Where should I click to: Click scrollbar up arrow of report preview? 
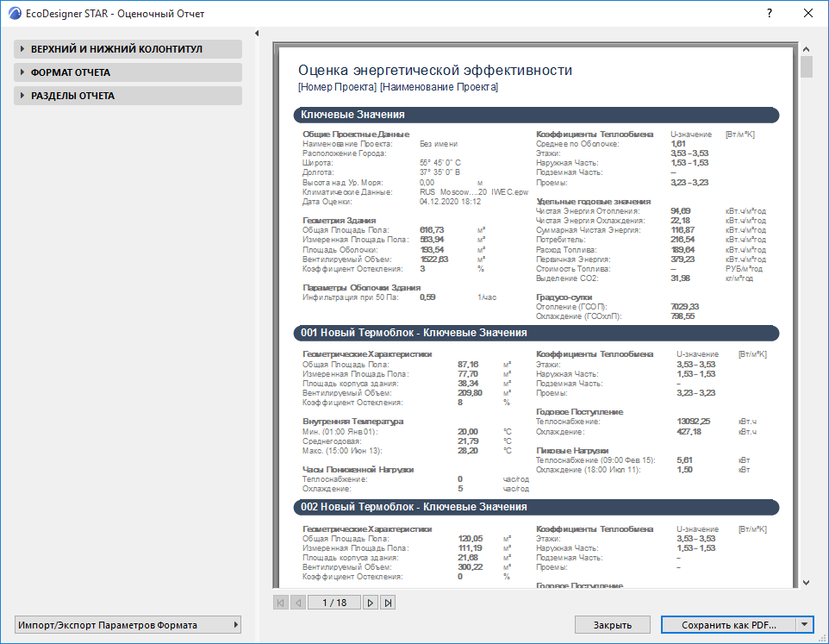click(807, 49)
